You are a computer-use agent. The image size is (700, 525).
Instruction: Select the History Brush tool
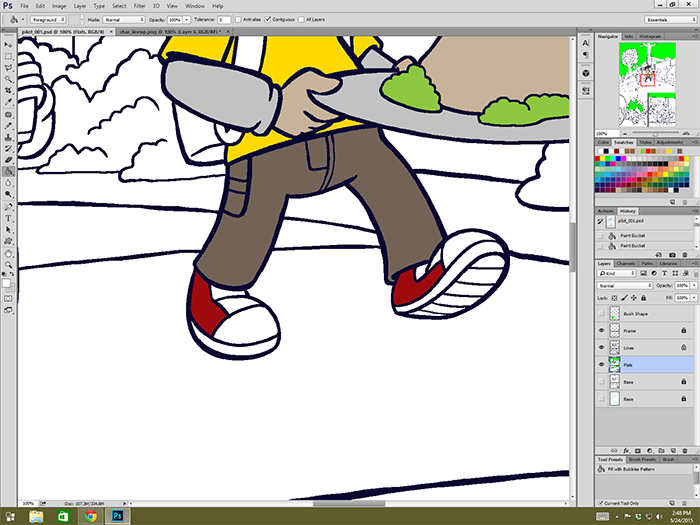tap(8, 149)
